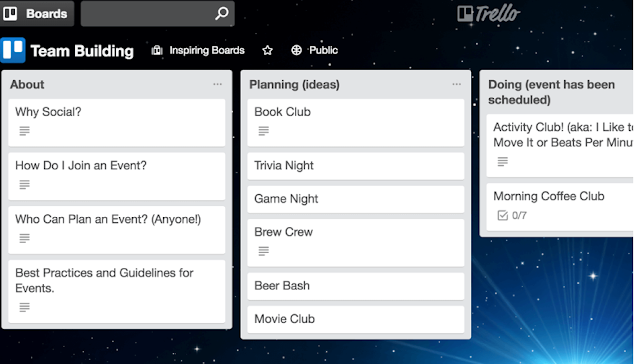Open the About list actions menu

[x=218, y=84]
